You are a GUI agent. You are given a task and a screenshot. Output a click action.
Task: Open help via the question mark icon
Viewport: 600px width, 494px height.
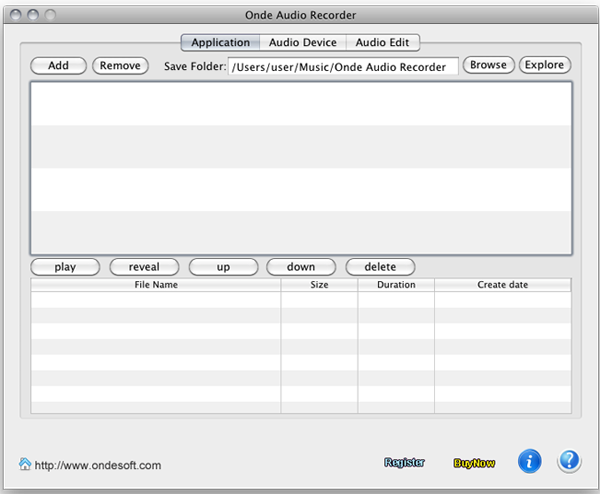tap(569, 461)
